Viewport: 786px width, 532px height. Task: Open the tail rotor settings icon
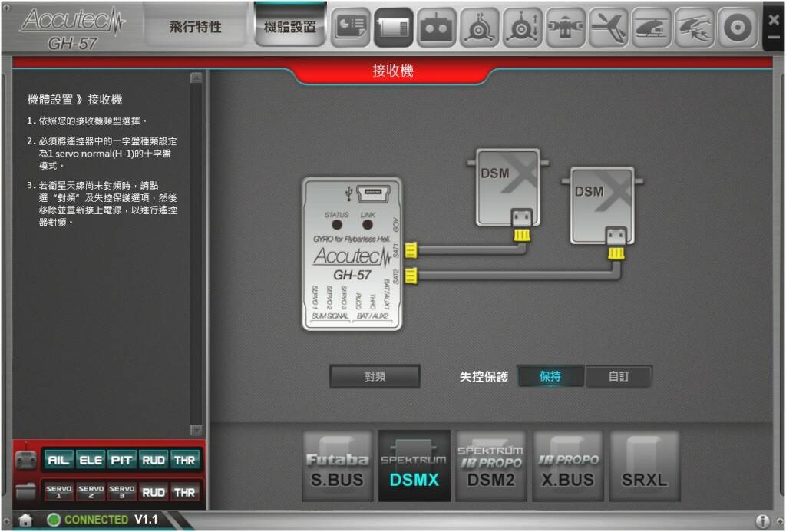[x=608, y=27]
